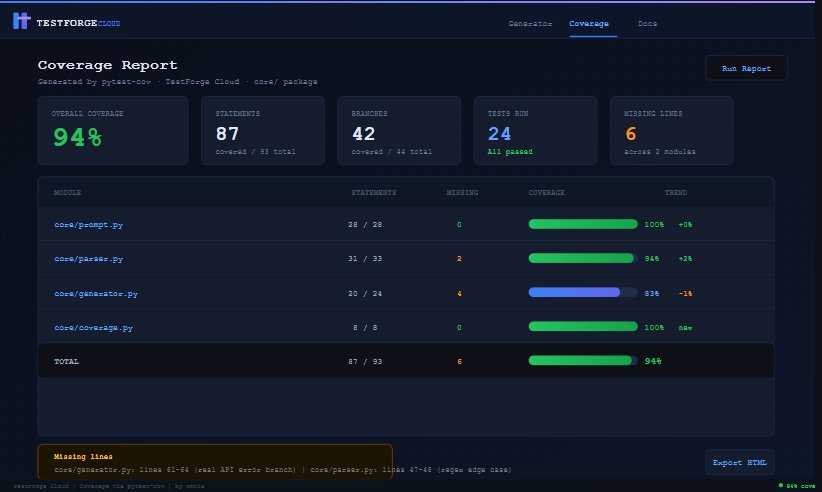The height and width of the screenshot is (492, 822).
Task: Click the 'All passed' status text
Action: click(x=510, y=152)
